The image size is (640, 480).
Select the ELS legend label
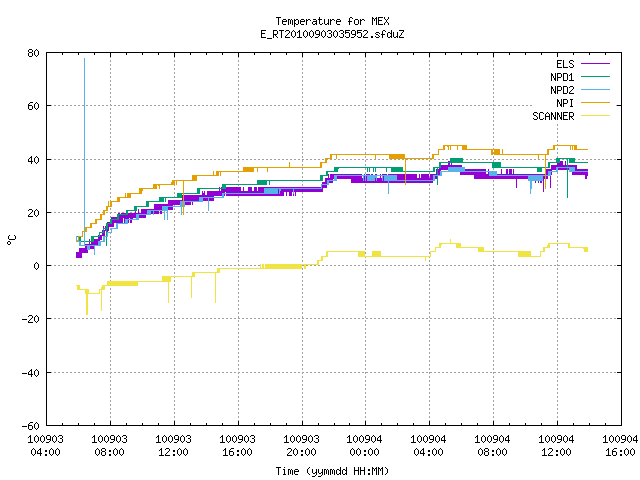(565, 64)
